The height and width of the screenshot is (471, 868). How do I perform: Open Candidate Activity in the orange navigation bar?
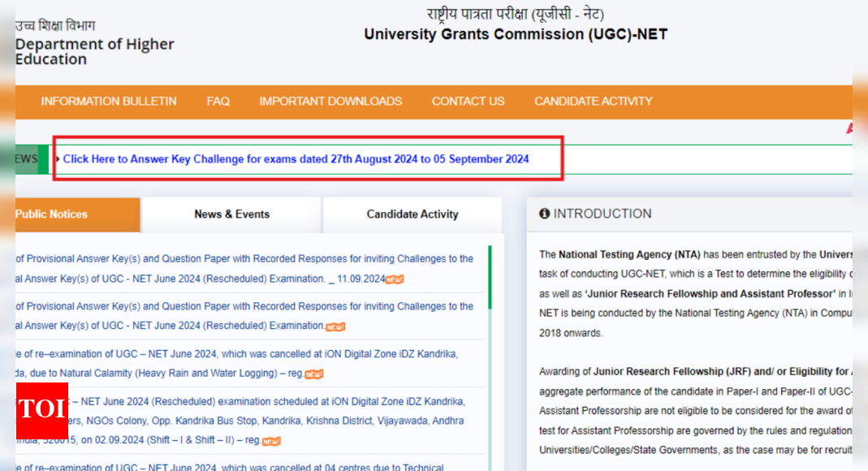coord(594,102)
